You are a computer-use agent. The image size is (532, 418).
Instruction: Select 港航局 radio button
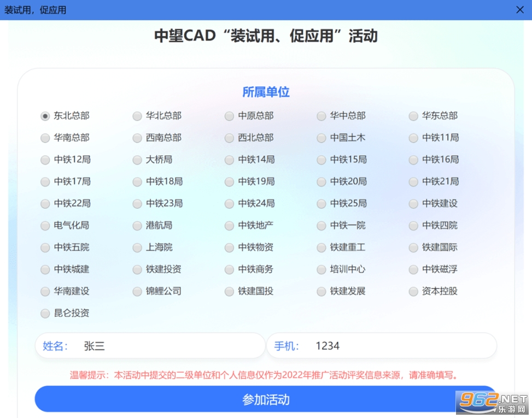point(137,226)
